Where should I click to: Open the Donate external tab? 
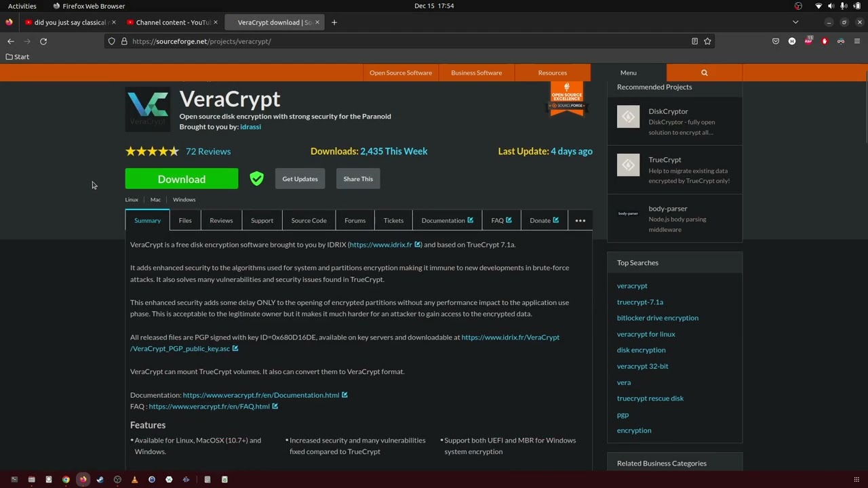click(x=544, y=220)
